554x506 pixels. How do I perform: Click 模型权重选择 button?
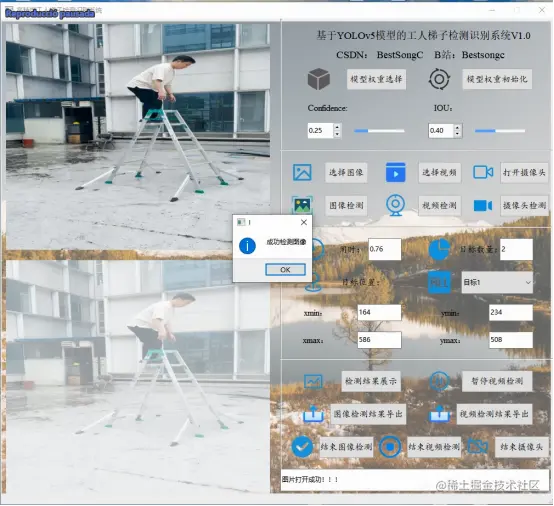coord(376,79)
